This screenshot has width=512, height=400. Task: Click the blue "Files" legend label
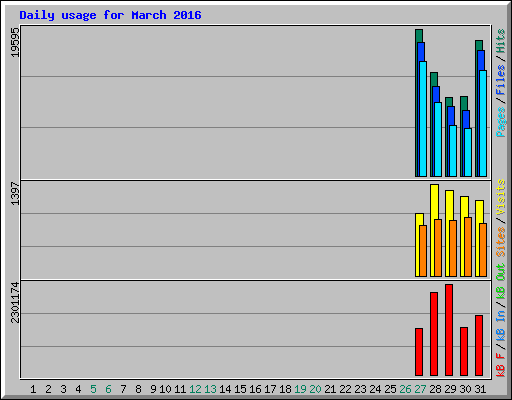501,79
